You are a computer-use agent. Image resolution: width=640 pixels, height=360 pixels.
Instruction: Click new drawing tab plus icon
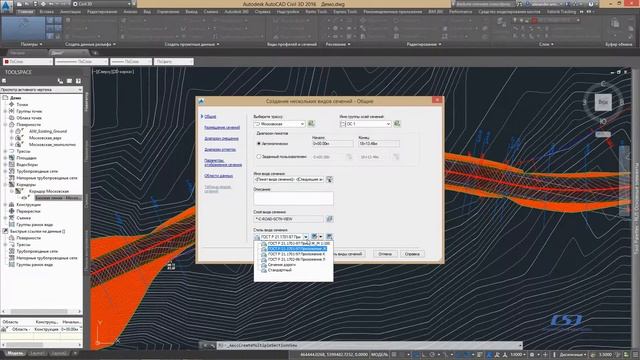pyautogui.click(x=96, y=53)
